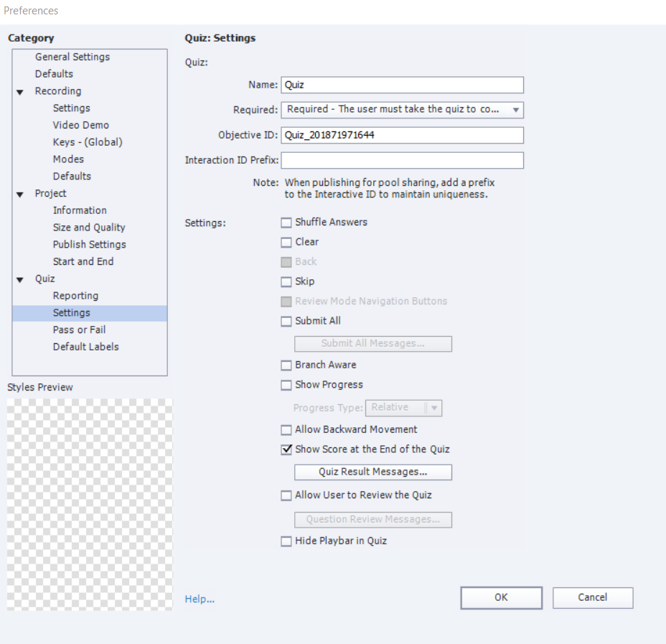
Task: Click into the quiz Name field
Action: tap(402, 85)
